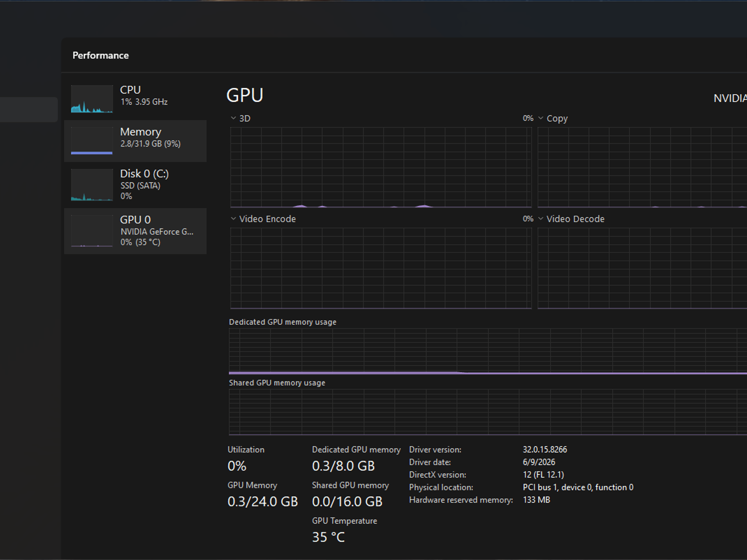Click the Video Decode usage graph
The image size is (747, 560).
642,268
